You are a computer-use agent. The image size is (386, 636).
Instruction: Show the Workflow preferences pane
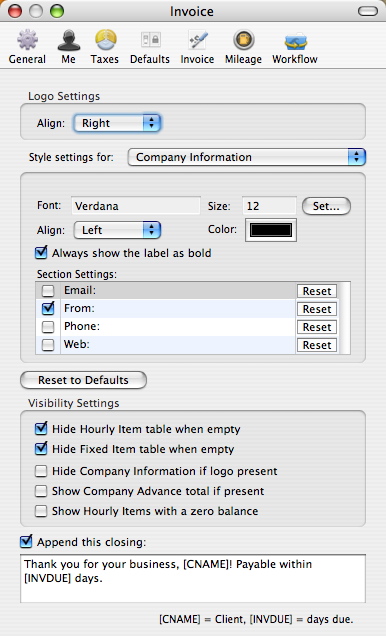[295, 47]
